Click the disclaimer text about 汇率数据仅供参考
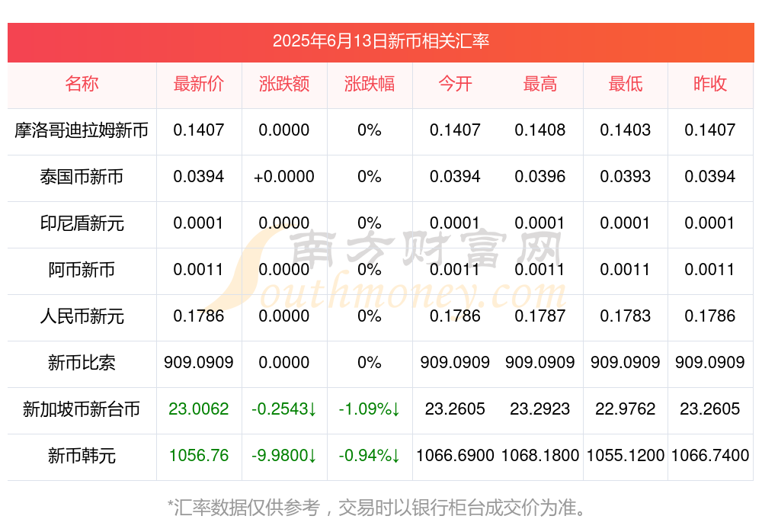Screen dimensions: 762x532 pos(376,508)
